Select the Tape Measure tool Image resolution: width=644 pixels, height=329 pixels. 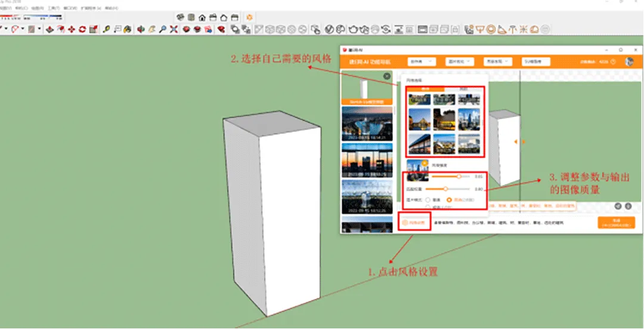coord(106,29)
